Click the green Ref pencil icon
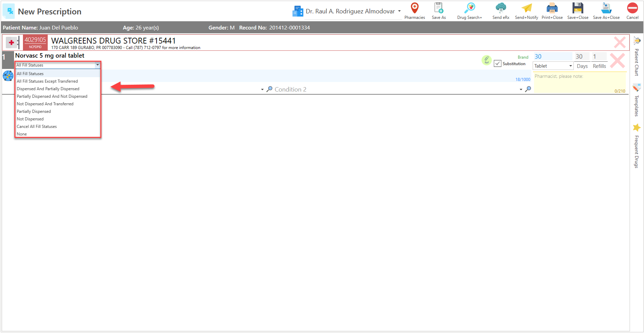This screenshot has height=333, width=644. [486, 60]
